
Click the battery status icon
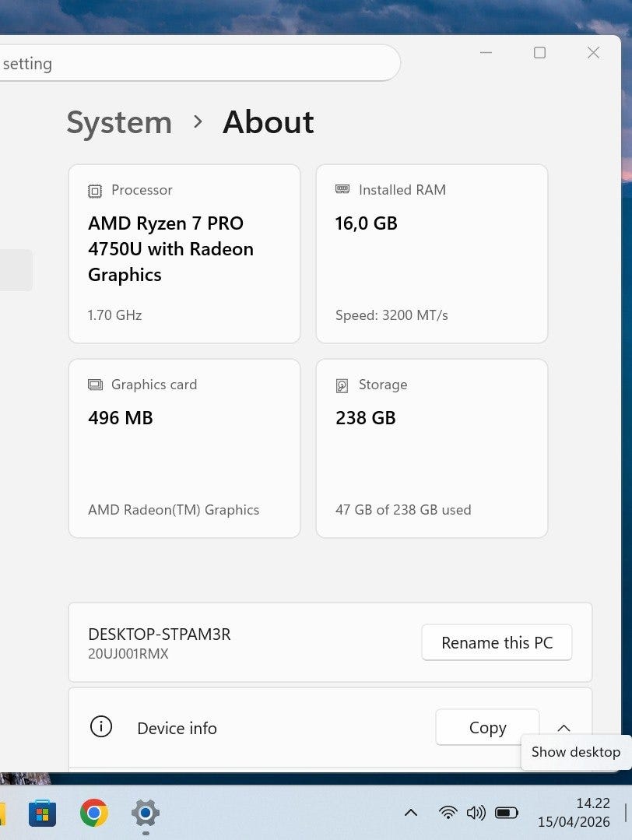tap(507, 813)
